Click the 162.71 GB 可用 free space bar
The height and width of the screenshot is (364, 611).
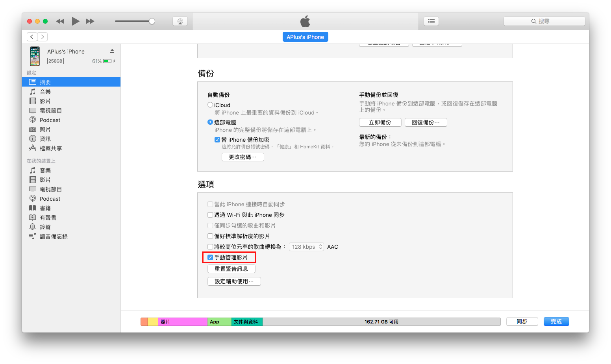click(x=381, y=322)
